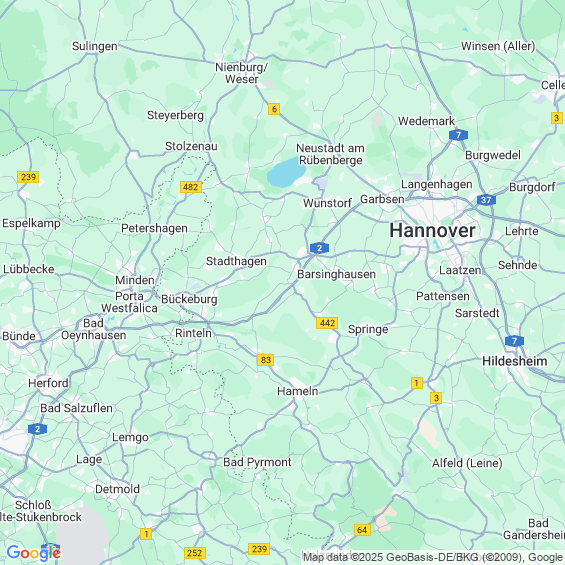
Task: Click the yellow 83 road shield near Hameln
Action: (x=266, y=360)
